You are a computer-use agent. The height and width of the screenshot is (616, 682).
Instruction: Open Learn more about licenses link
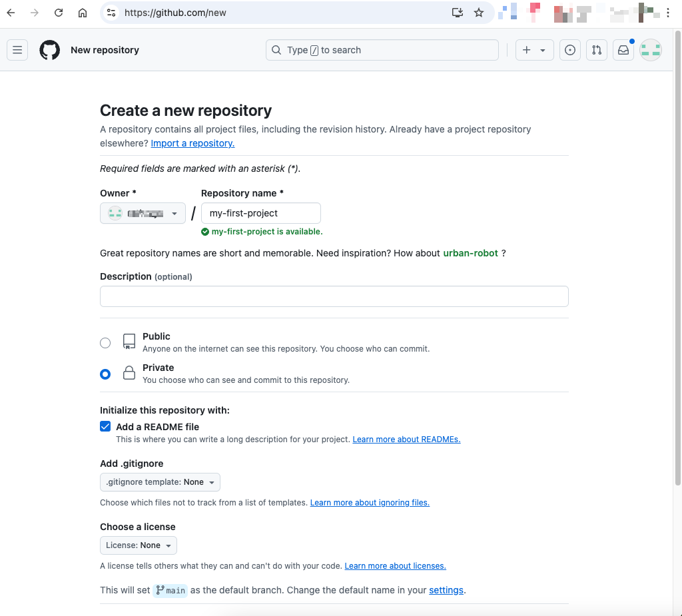point(396,566)
